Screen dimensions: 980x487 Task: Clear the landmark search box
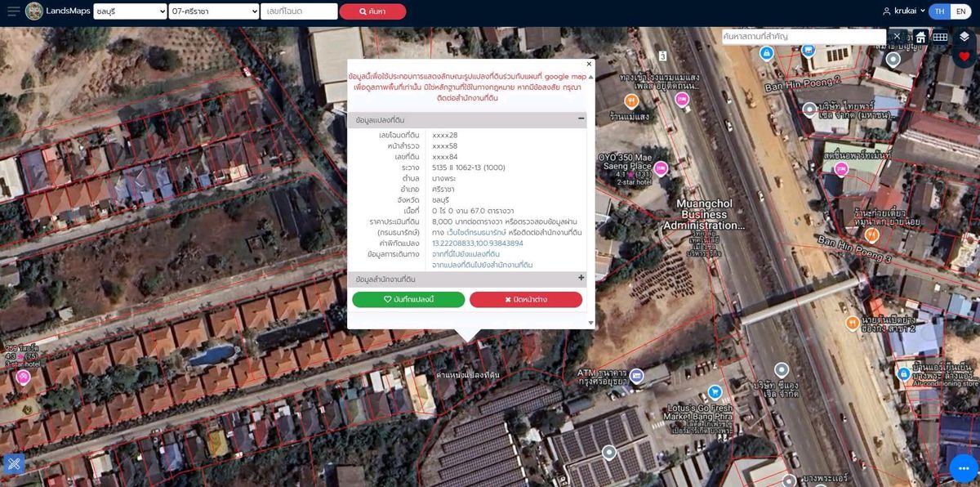897,37
